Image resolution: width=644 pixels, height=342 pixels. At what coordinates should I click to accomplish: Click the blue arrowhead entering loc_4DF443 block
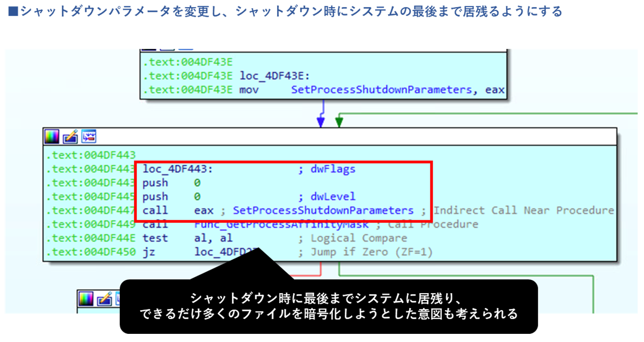coord(321,122)
